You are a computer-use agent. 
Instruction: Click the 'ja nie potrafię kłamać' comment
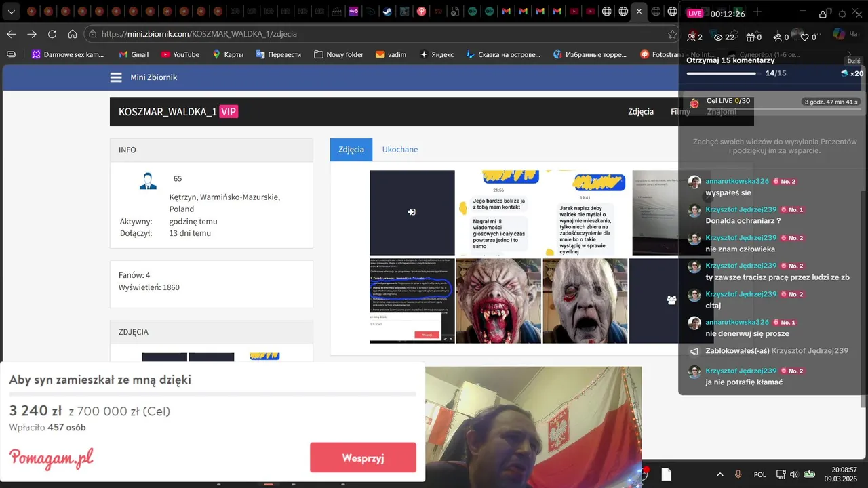pyautogui.click(x=744, y=382)
